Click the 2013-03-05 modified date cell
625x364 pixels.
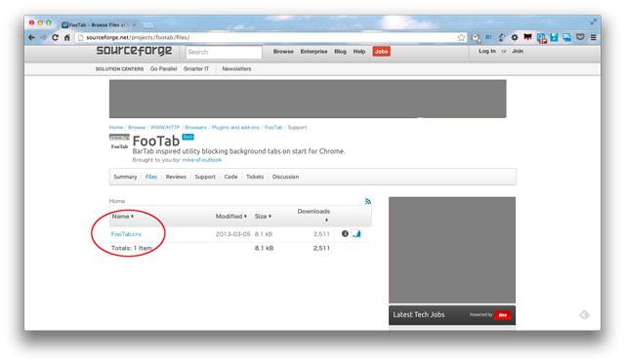point(232,234)
